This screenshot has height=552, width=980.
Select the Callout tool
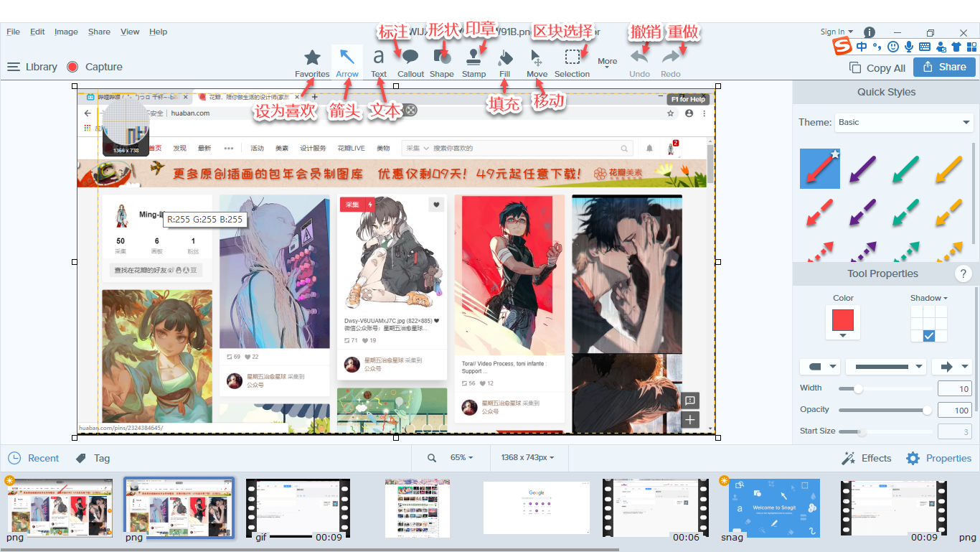411,63
